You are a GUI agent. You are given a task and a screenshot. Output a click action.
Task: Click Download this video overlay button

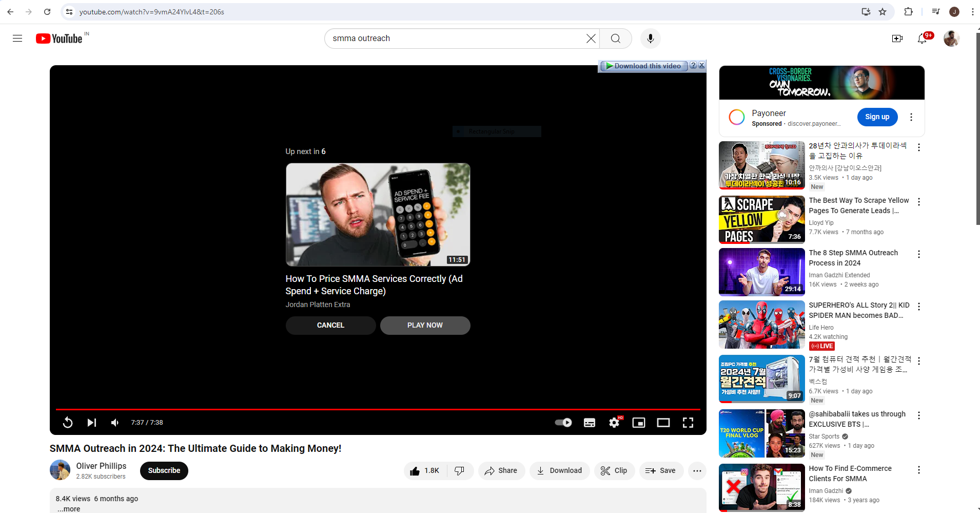tap(644, 66)
